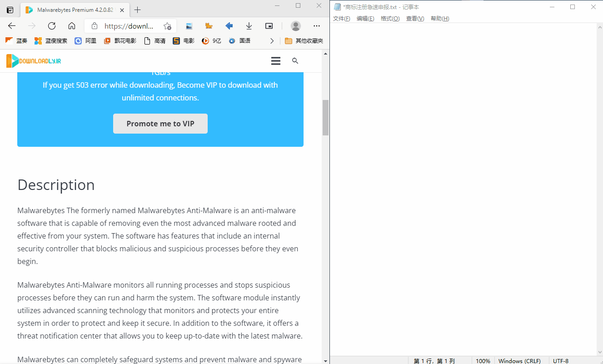The height and width of the screenshot is (364, 603).
Task: Open the 其他收藏夹 favorites folder
Action: click(x=304, y=41)
